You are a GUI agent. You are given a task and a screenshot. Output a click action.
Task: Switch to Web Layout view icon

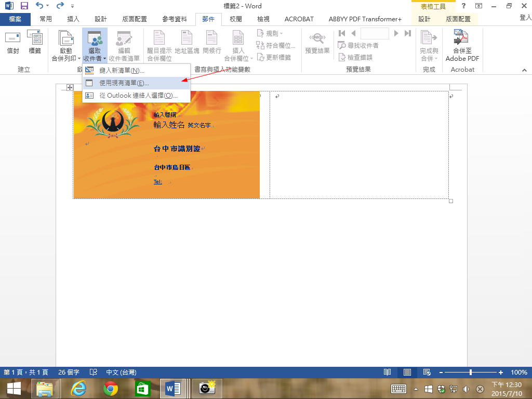427,372
